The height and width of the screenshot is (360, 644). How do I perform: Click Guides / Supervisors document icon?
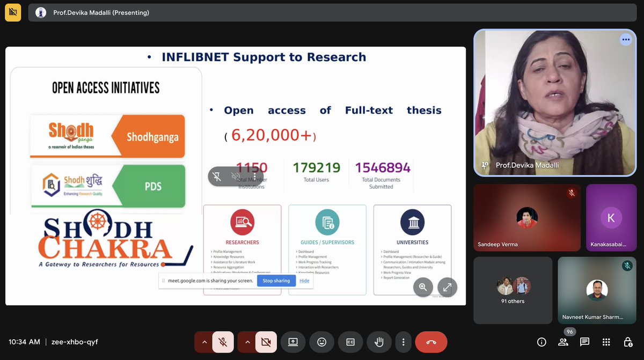pyautogui.click(x=327, y=222)
